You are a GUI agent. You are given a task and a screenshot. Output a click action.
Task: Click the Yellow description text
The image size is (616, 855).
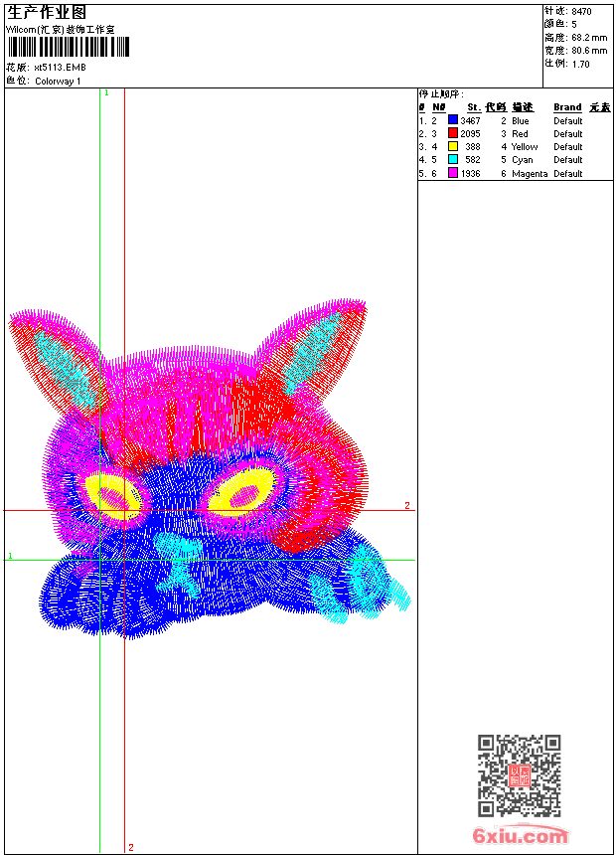(x=525, y=147)
